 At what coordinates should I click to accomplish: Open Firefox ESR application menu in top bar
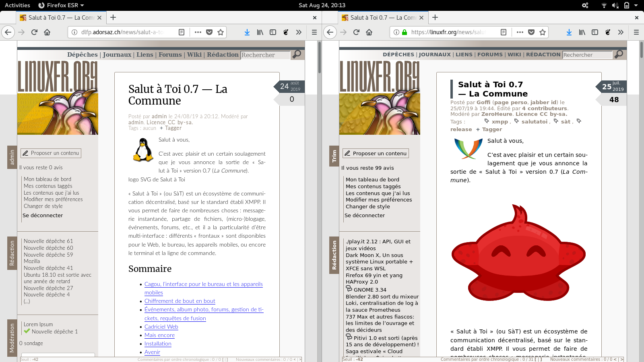pyautogui.click(x=61, y=5)
